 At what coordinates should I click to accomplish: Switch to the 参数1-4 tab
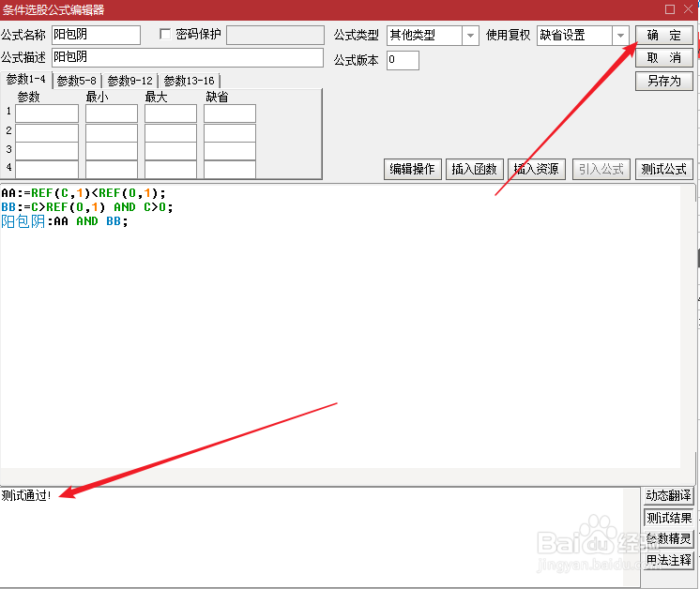(26, 80)
